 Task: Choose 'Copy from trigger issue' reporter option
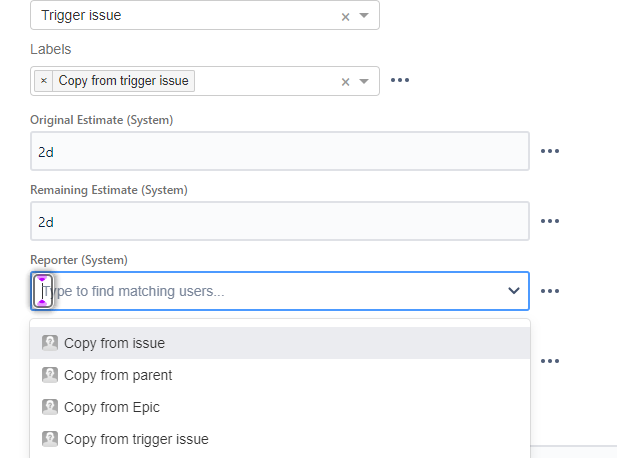tap(136, 439)
